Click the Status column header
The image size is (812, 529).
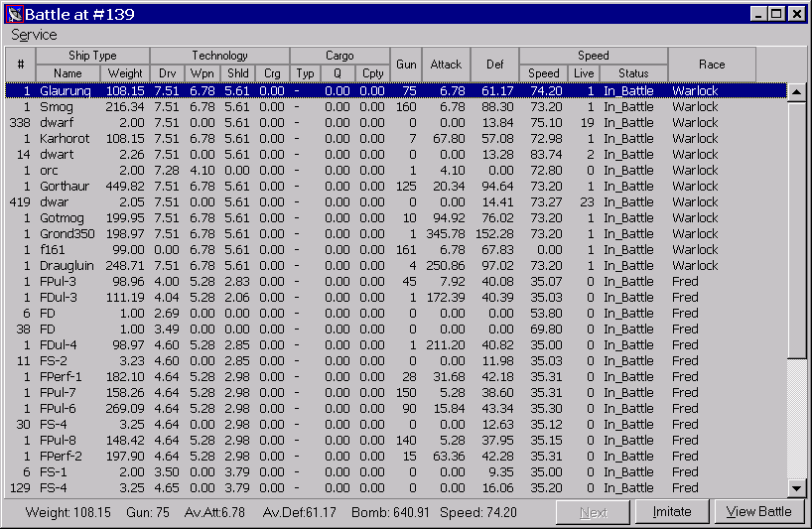tap(634, 73)
